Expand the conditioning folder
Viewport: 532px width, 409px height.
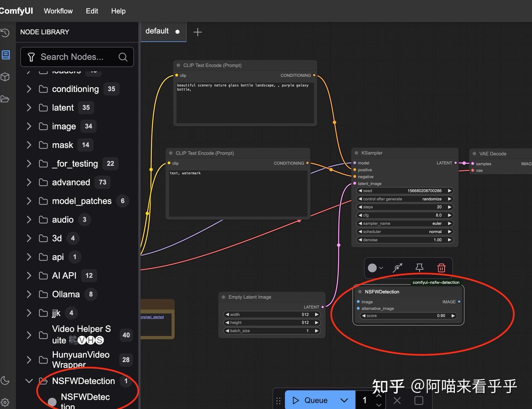pos(29,89)
